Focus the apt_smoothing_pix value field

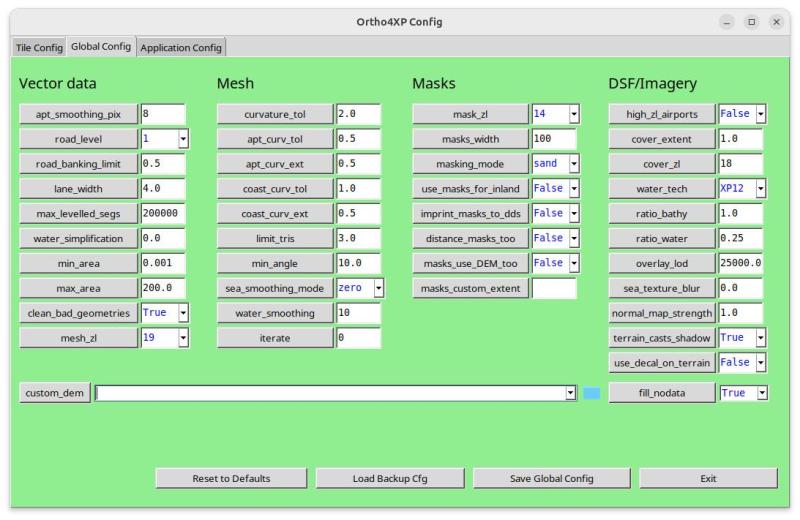[x=163, y=114]
